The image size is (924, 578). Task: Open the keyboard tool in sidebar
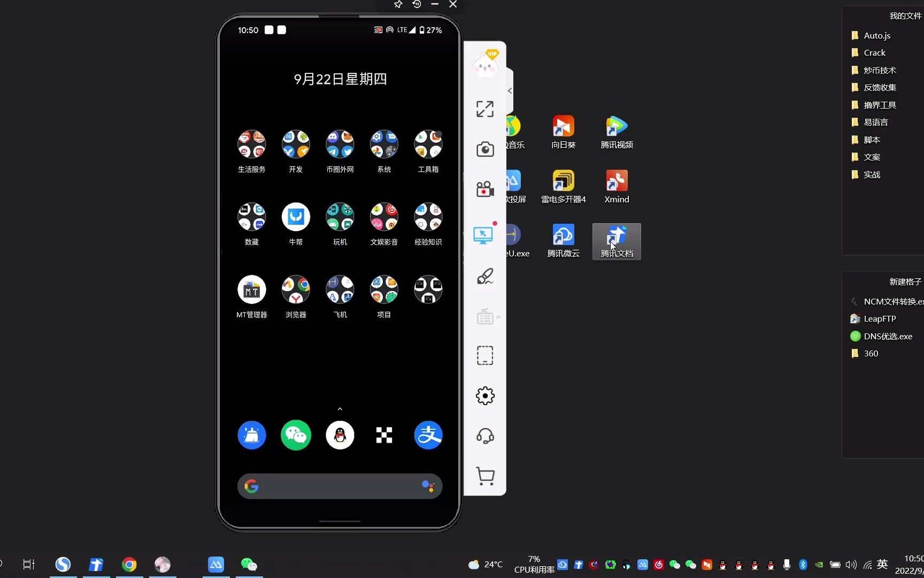point(485,316)
